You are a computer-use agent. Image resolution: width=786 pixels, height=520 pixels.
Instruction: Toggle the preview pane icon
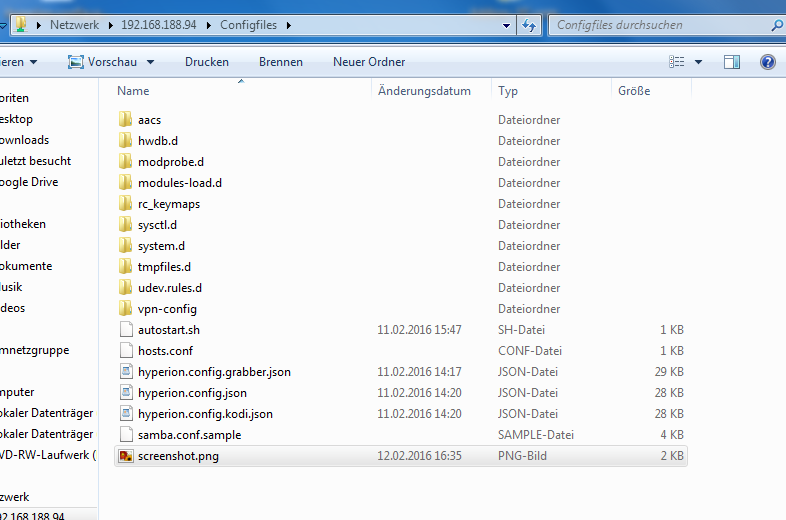click(731, 62)
